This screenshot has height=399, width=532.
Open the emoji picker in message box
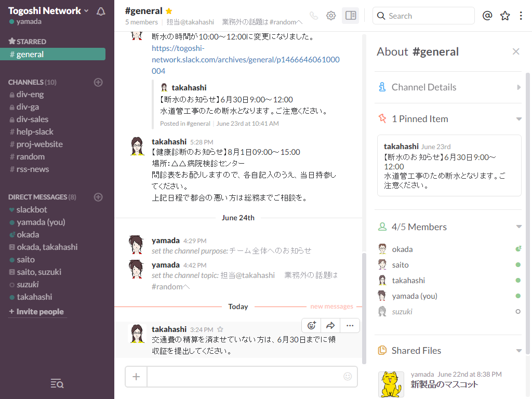(348, 376)
